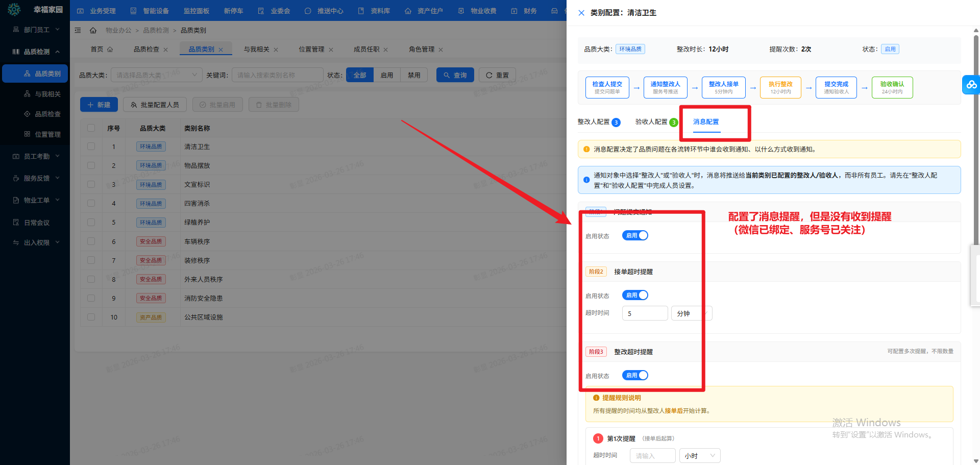Toggle 启用状态 switch for 整改超时提醒
Viewport: 980px width, 465px height.
coord(635,375)
